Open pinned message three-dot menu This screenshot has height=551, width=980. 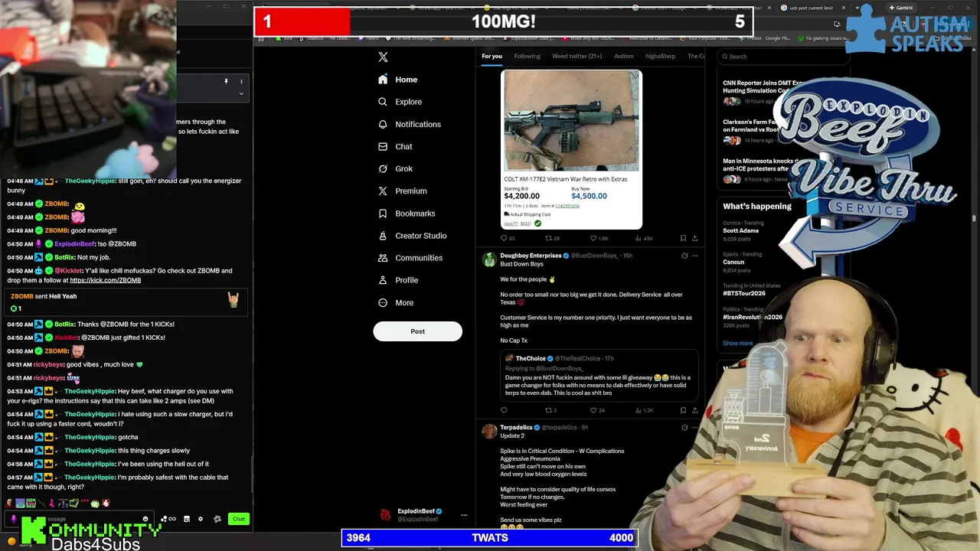pyautogui.click(x=241, y=81)
